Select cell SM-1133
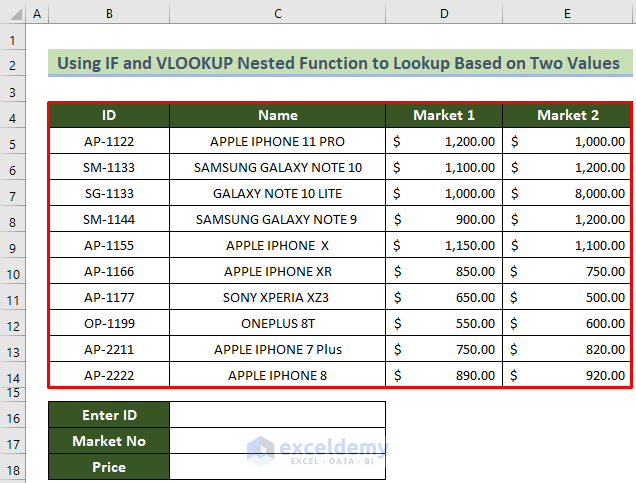The width and height of the screenshot is (636, 483). click(109, 167)
